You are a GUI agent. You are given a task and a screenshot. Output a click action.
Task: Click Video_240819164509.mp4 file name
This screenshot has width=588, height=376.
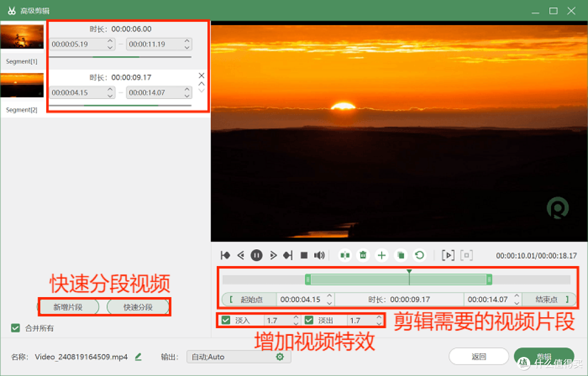pyautogui.click(x=81, y=356)
